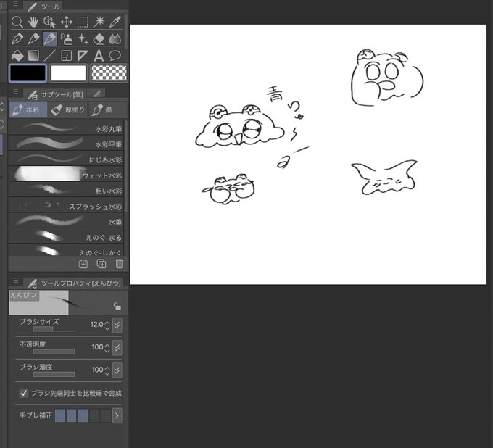This screenshot has width=493, height=448.
Task: Open ブラシ濃度 dynamics dropdown button
Action: click(x=117, y=370)
